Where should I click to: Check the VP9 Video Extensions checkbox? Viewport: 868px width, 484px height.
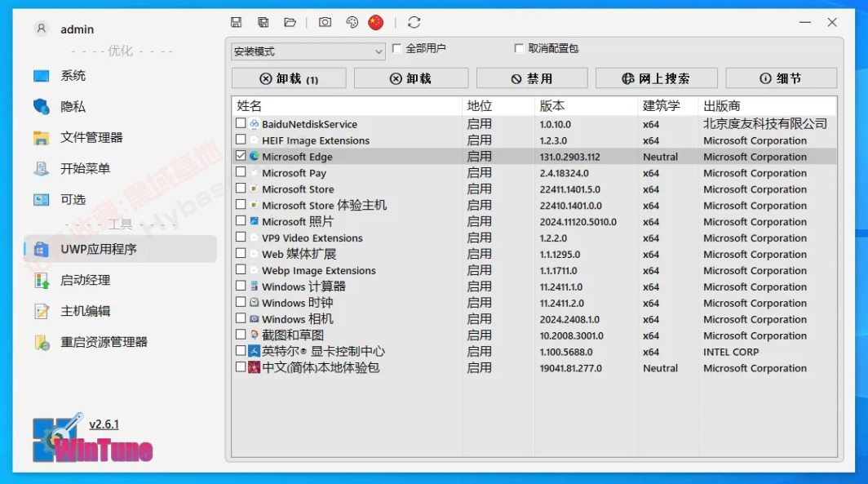pyautogui.click(x=240, y=237)
